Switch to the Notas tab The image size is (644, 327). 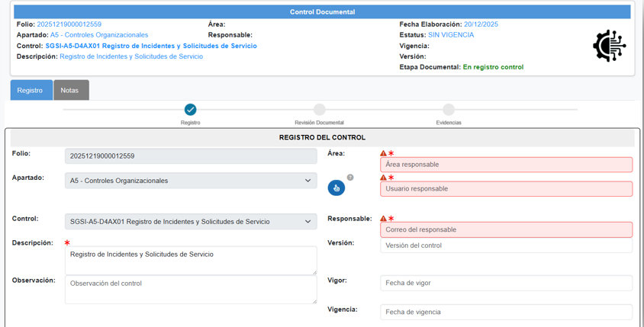tap(70, 90)
